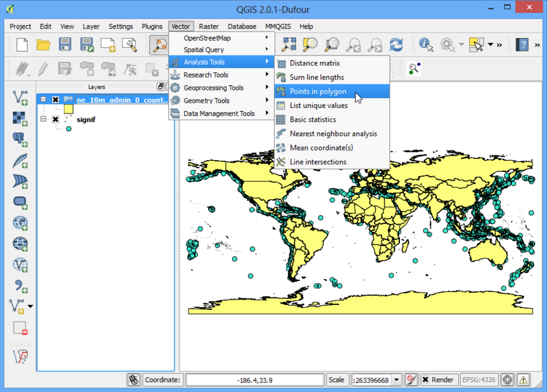
Task: Click Zoom Next magnifier icon
Action: pyautogui.click(x=375, y=45)
